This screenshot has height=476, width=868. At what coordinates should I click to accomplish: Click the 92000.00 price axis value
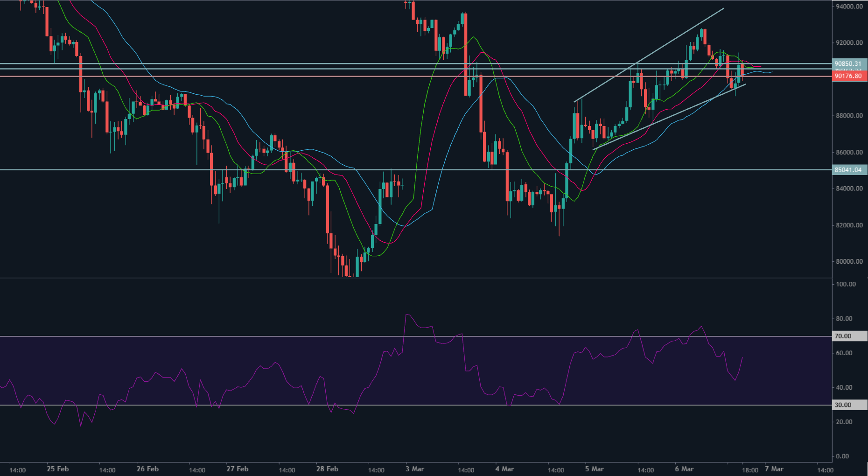(x=849, y=43)
